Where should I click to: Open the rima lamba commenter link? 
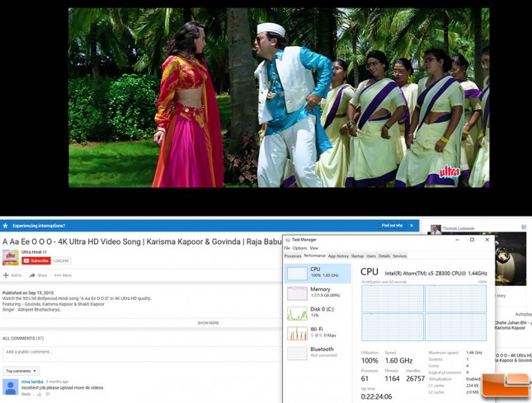click(32, 382)
